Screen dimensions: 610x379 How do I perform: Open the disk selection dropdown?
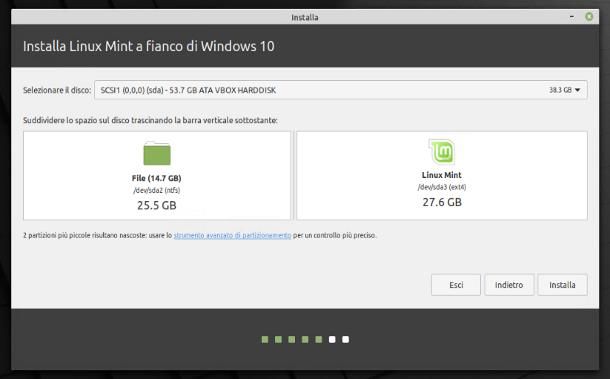point(340,90)
